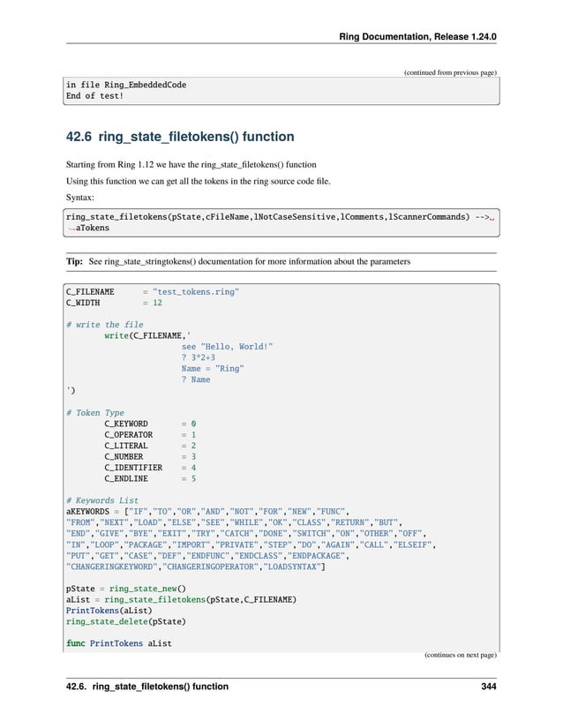Click the Name = "Ring" line
The height and width of the screenshot is (728, 563).
point(213,369)
